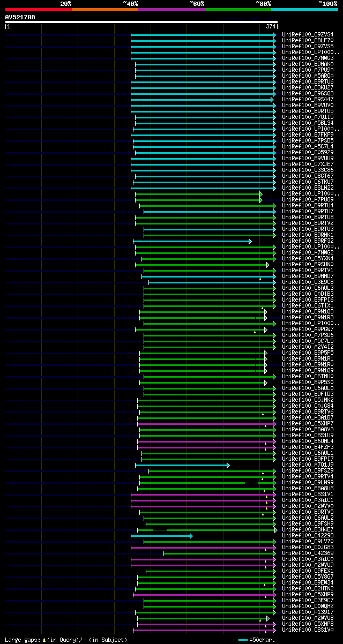Select label UniRef100_B6UHL4
Screen dimensions: 343x644
pyautogui.click(x=308, y=441)
